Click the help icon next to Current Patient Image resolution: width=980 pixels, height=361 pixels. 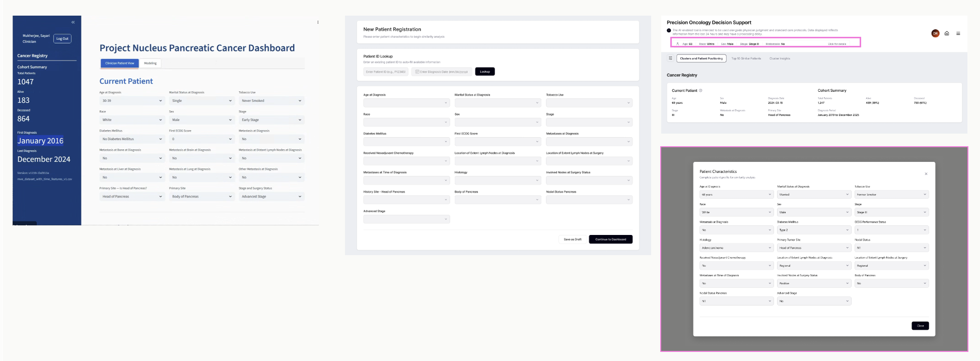(x=701, y=91)
